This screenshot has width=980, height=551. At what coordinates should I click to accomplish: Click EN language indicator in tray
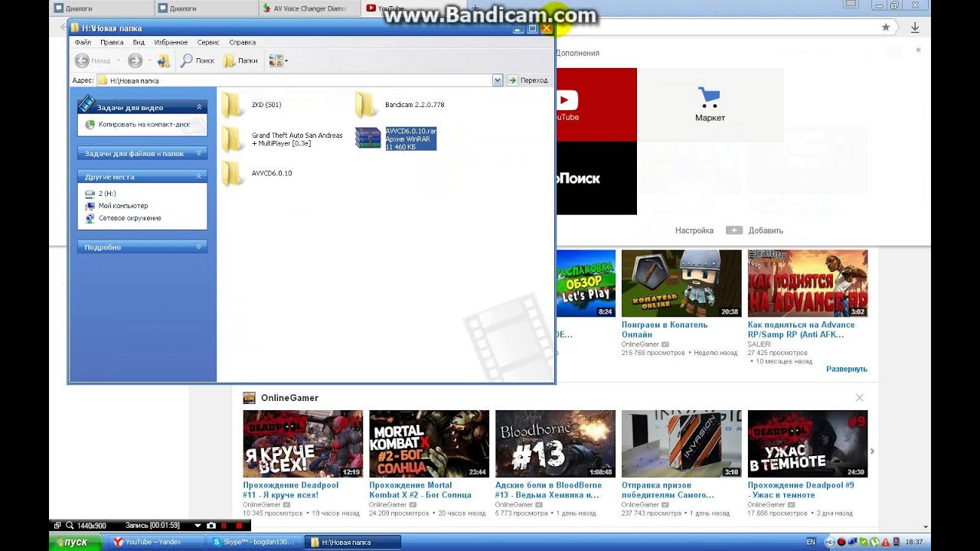pyautogui.click(x=811, y=542)
